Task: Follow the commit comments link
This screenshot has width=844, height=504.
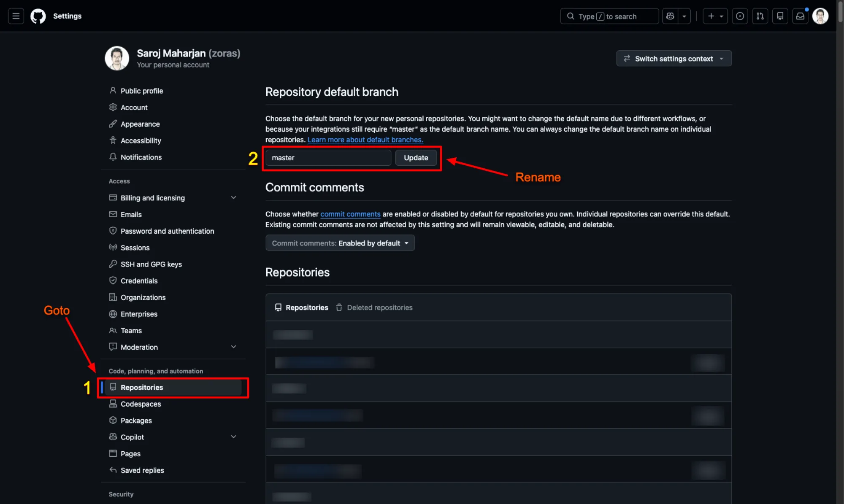Action: pyautogui.click(x=350, y=214)
